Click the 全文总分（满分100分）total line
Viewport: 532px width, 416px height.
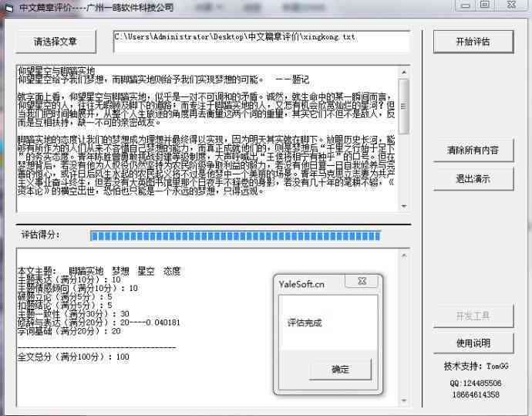coord(73,357)
